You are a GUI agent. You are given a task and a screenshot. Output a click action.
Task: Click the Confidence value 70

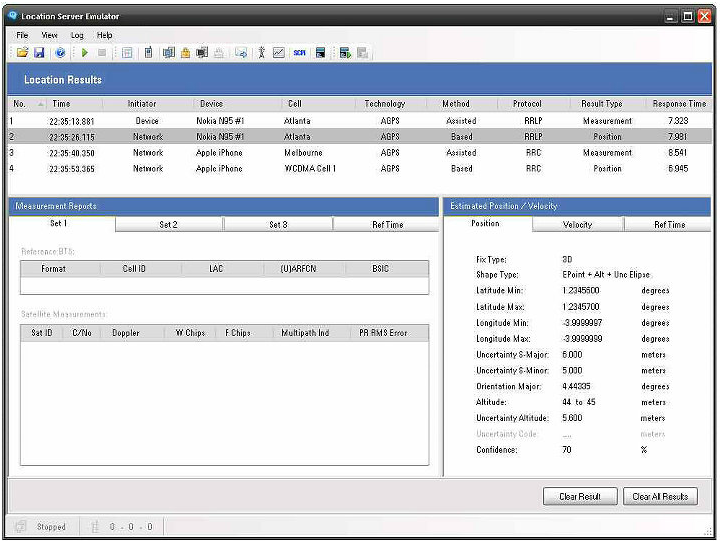tap(566, 450)
